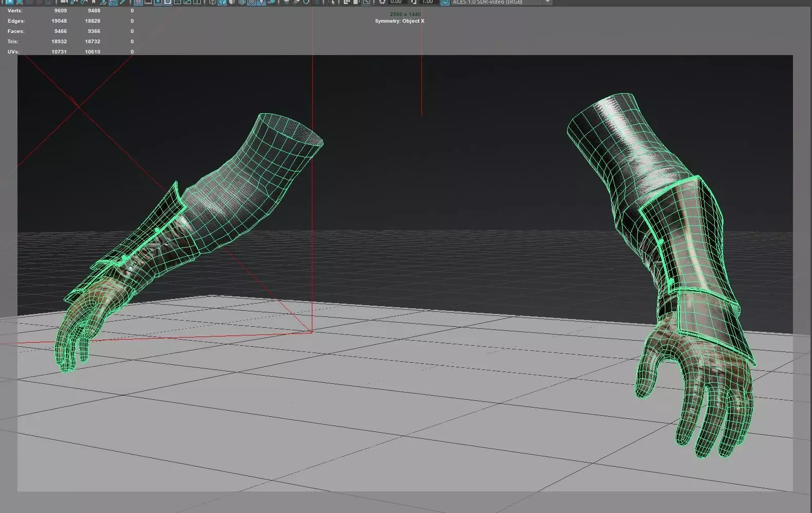
Task: Click the verts value 9488
Action: point(94,11)
